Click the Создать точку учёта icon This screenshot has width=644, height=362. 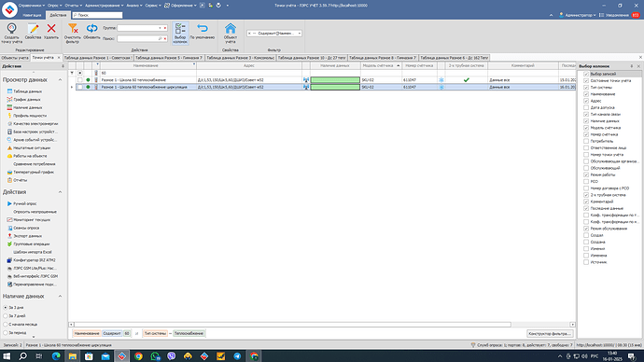(11, 33)
